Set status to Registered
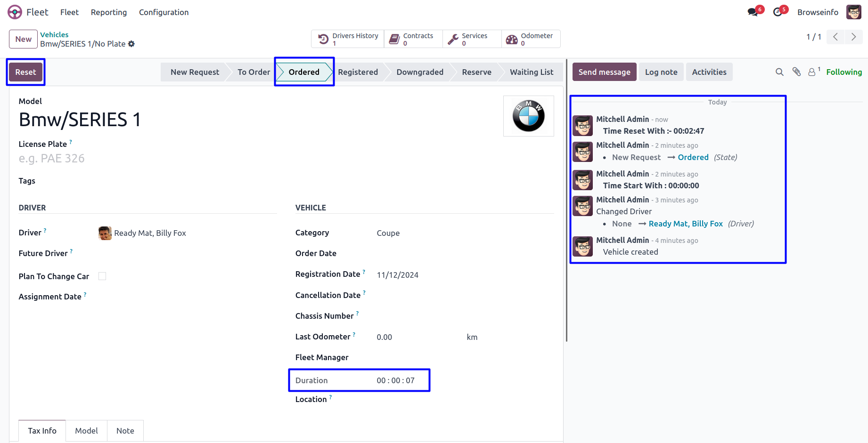 [358, 72]
